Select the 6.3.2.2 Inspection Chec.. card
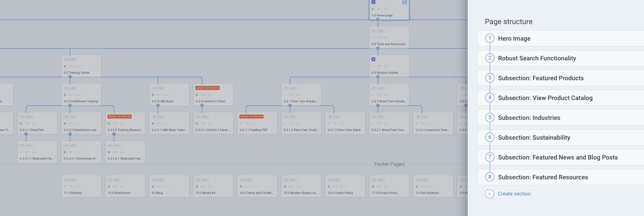Screen dimensions: 644x216 433,123
